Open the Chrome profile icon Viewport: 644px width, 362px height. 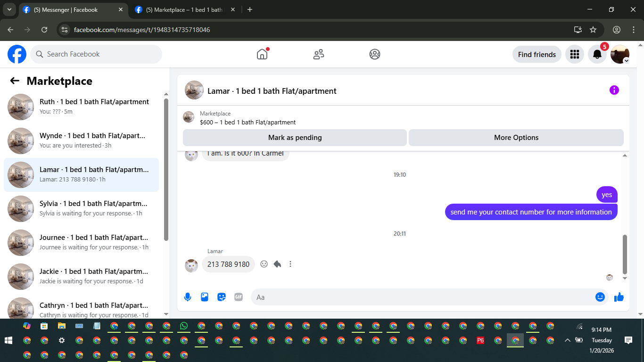click(617, 30)
